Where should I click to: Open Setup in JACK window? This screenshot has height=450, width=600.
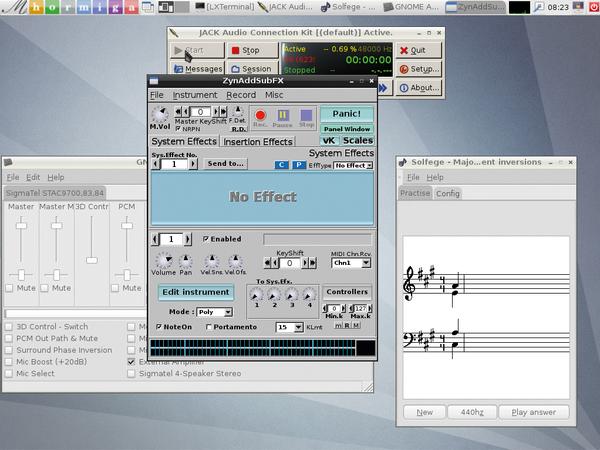[x=418, y=69]
